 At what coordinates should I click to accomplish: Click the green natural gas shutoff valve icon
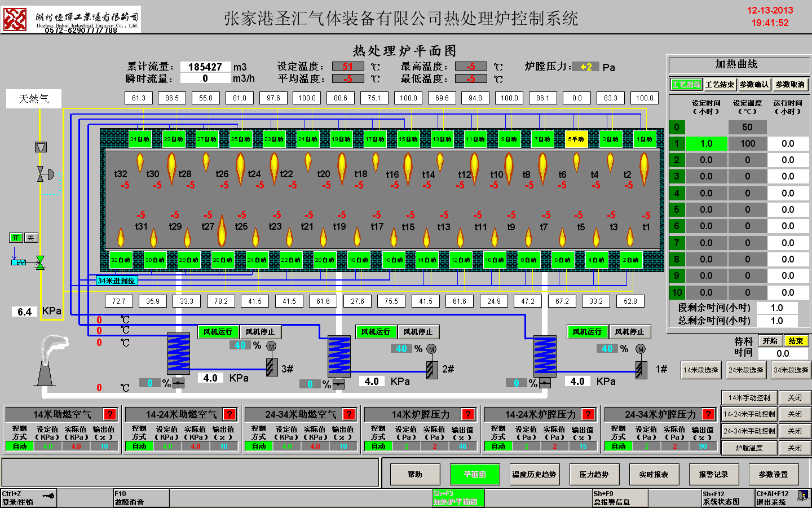pos(40,262)
